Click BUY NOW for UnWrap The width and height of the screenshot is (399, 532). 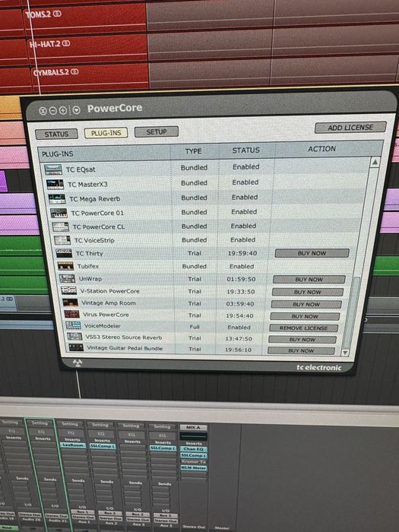point(309,279)
